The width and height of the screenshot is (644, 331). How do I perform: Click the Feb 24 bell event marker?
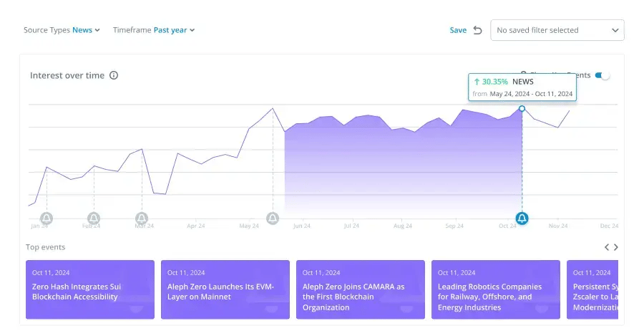(x=94, y=218)
